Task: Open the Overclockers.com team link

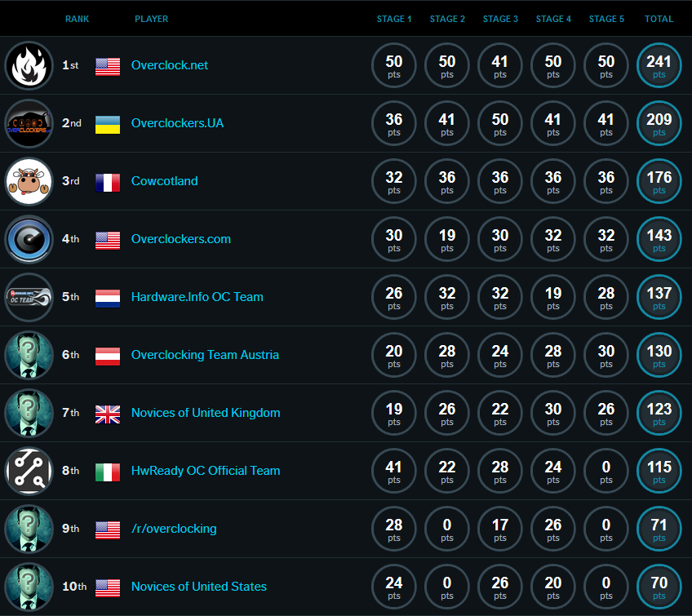Action: [181, 239]
